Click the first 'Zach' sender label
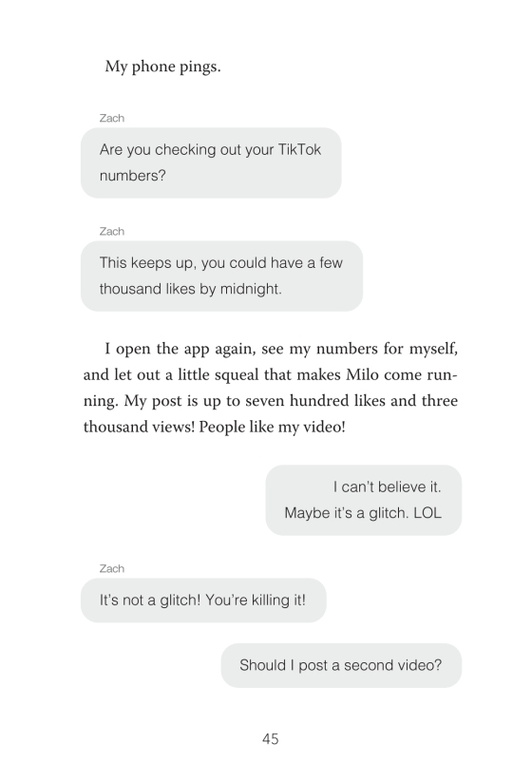The width and height of the screenshot is (532, 782). click(x=112, y=118)
